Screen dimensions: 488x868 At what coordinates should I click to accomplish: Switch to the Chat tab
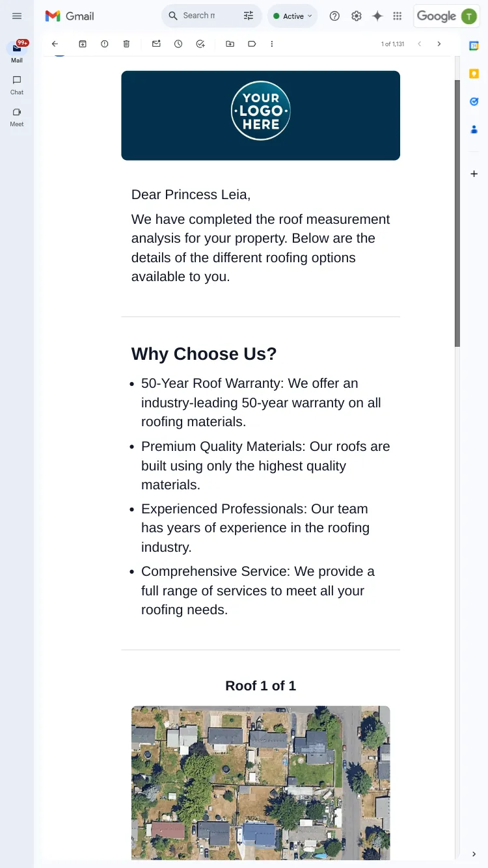point(17,85)
